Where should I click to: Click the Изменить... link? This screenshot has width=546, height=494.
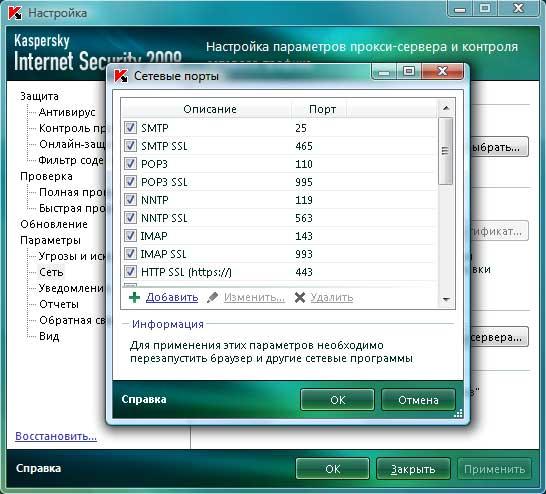(254, 297)
